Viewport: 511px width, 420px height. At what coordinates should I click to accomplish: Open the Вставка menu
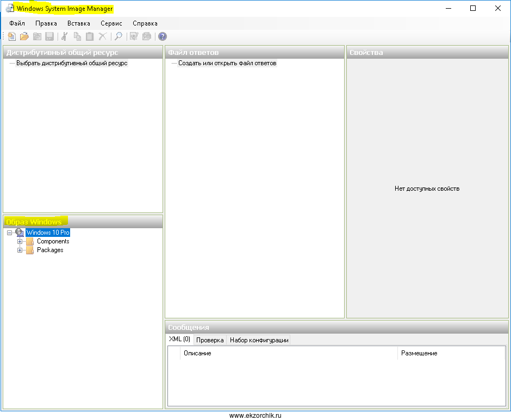[x=78, y=23]
